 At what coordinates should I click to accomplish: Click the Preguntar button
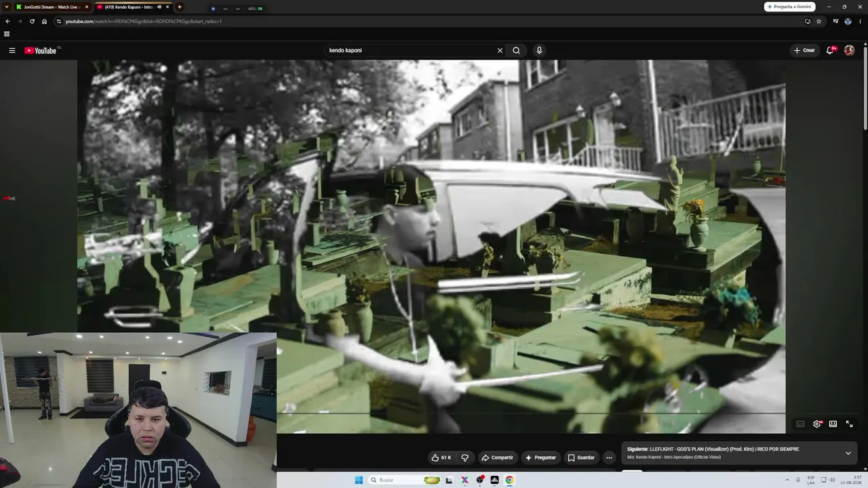click(541, 457)
